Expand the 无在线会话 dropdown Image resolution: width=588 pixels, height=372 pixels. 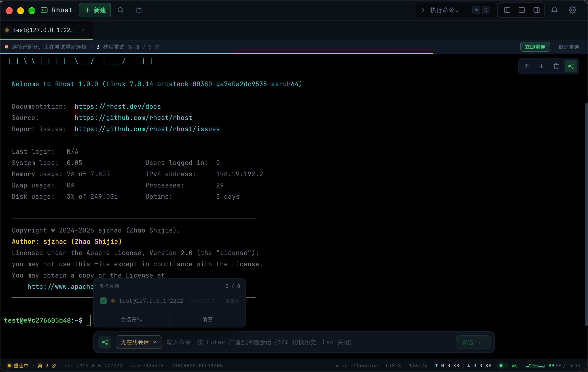tap(139, 342)
